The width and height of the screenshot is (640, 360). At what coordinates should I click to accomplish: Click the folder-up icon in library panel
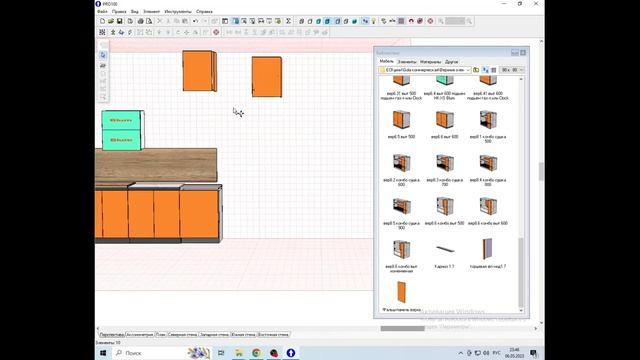tap(476, 70)
